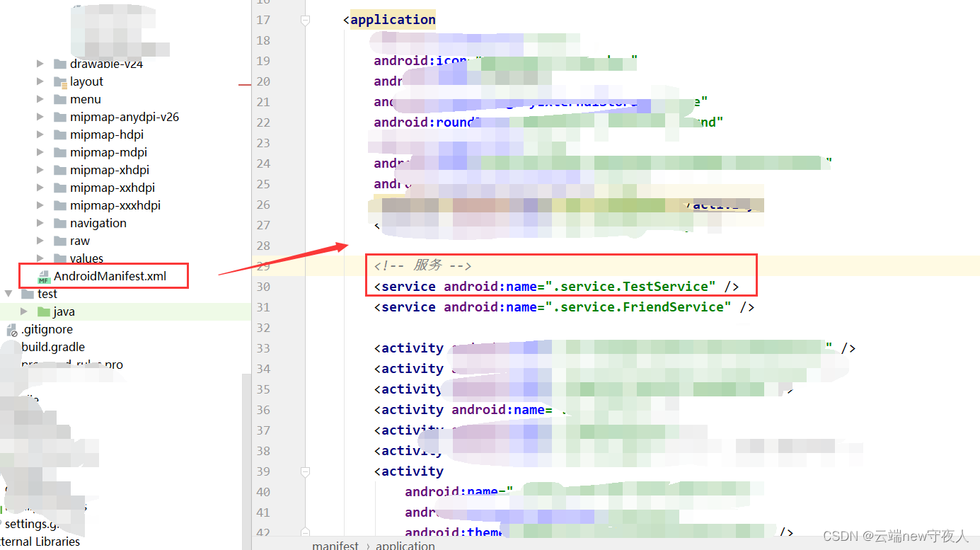Open the build.gradle file
This screenshot has width=980, height=550.
(53, 347)
